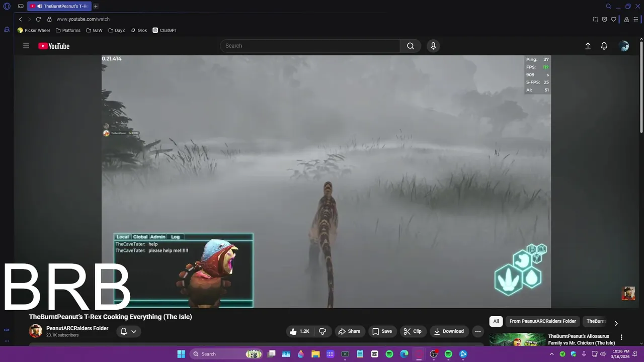Click inside the YouTube search field
Viewport: 644px width, 362px height.
coord(310,46)
